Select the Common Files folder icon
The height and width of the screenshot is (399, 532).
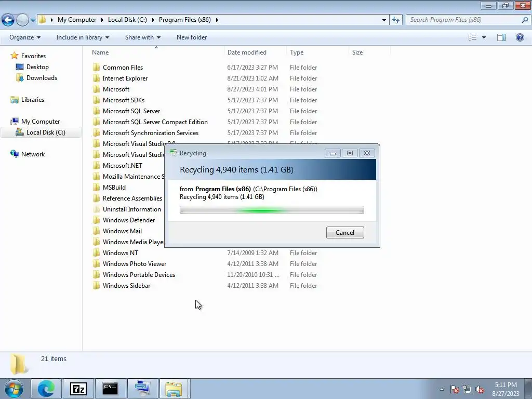96,67
